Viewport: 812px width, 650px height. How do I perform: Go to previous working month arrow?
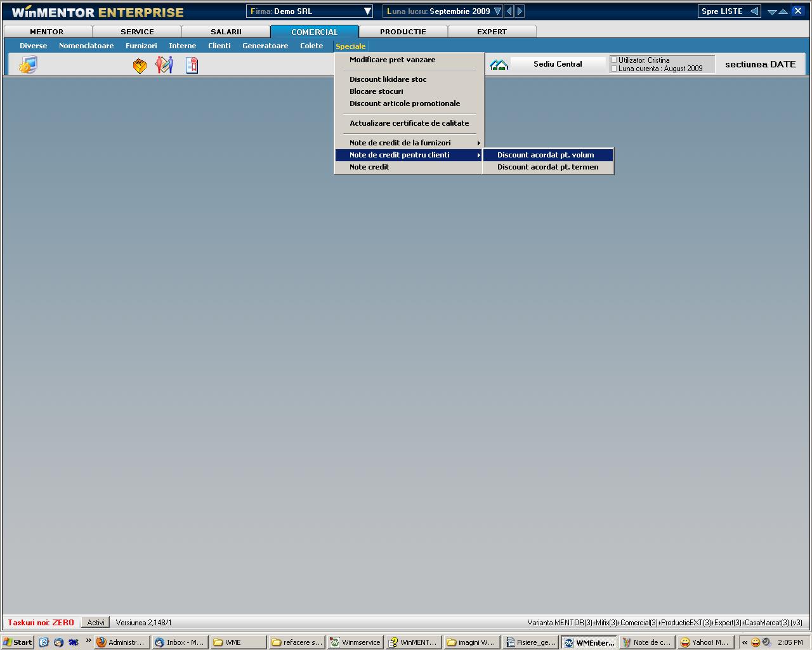tap(509, 11)
